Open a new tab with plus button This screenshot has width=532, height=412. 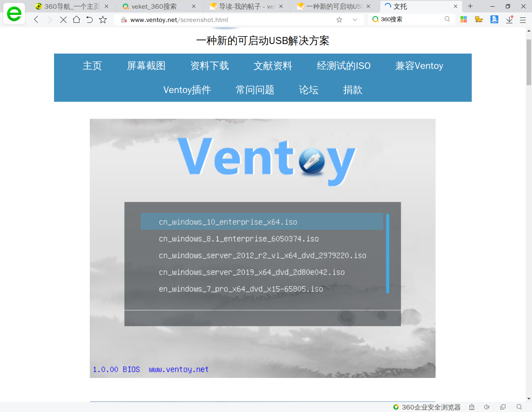click(x=470, y=6)
